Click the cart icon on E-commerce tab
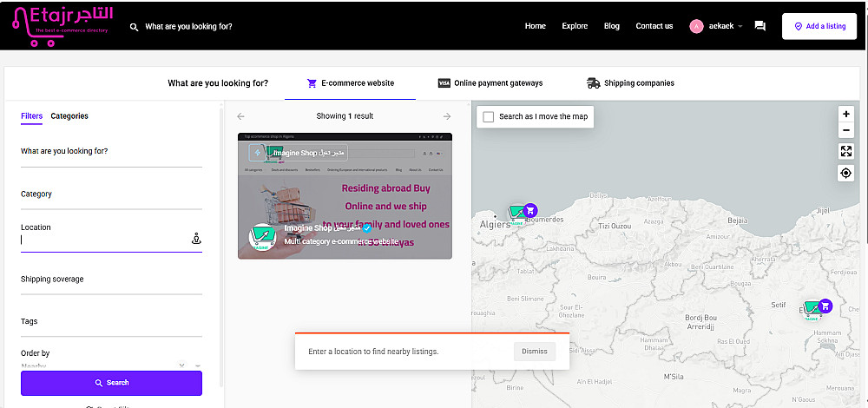Viewport: 868px width, 408px height. [x=312, y=83]
